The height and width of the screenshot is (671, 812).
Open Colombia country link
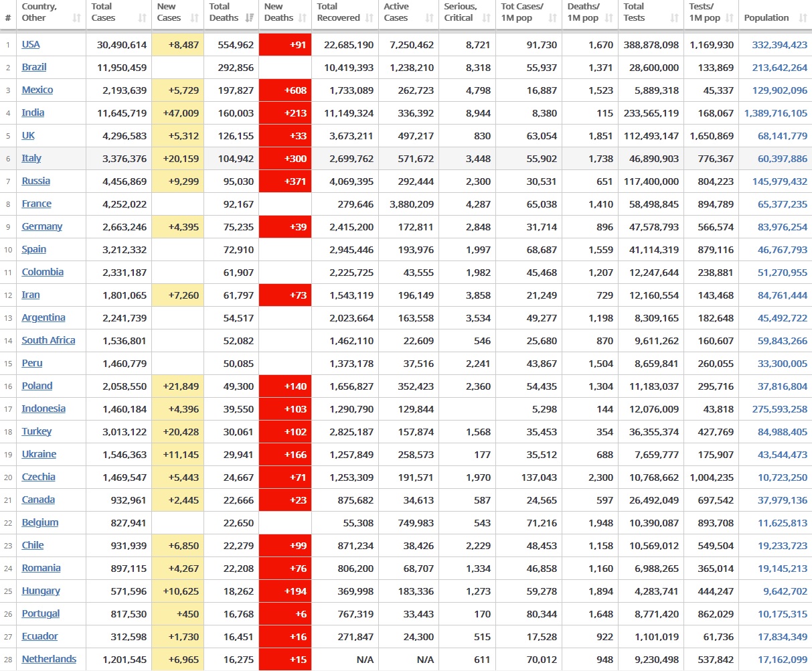[43, 272]
